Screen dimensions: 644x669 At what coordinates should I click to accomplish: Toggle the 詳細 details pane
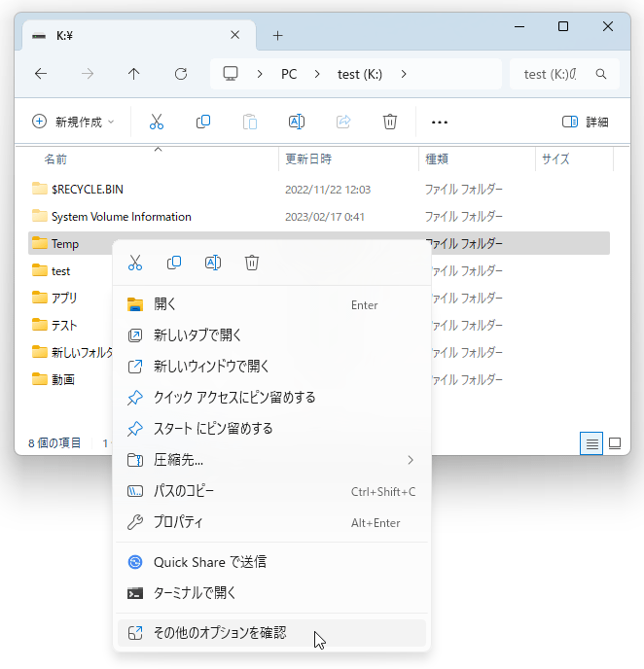click(585, 122)
